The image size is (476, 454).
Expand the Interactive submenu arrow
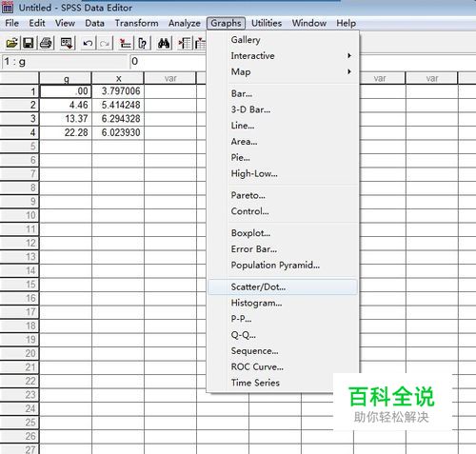[x=349, y=55]
